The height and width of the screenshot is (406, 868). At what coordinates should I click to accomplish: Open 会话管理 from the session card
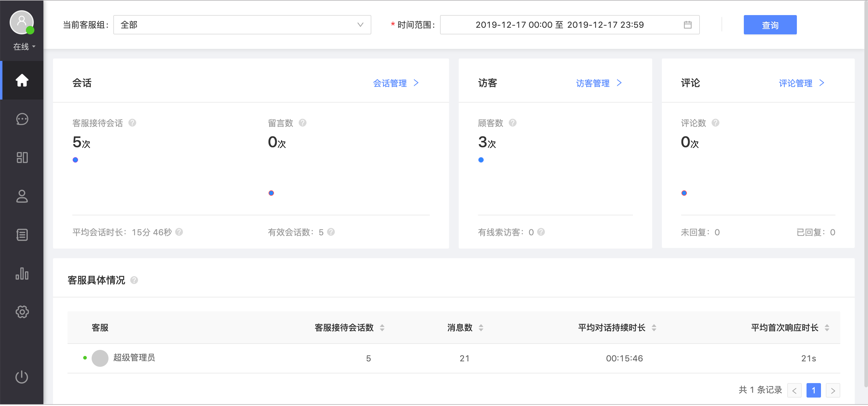pyautogui.click(x=390, y=83)
